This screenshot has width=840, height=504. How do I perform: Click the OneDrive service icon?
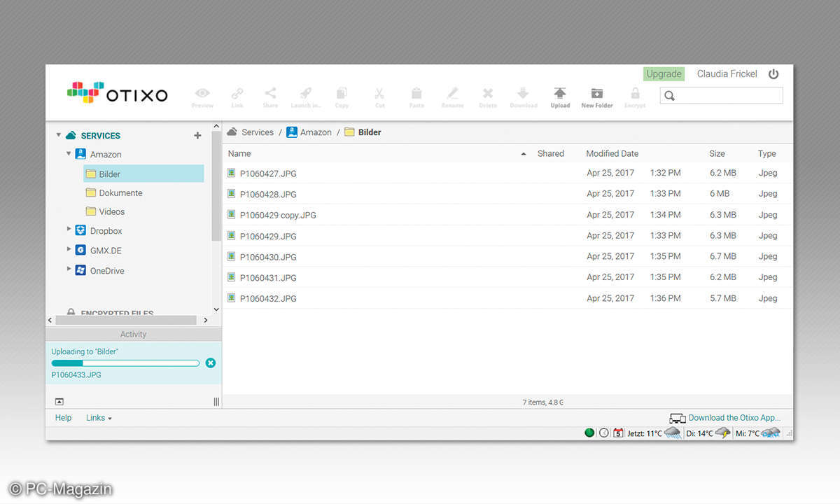pos(80,270)
